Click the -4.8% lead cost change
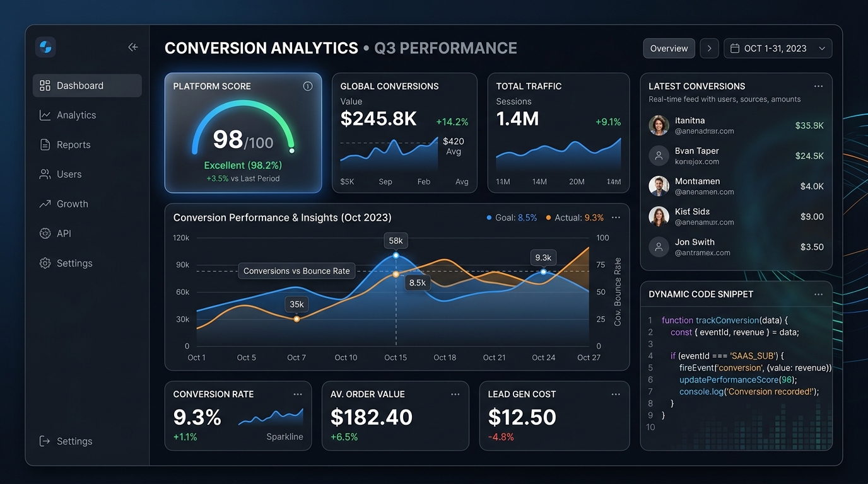Viewport: 868px width, 484px height. tap(501, 437)
